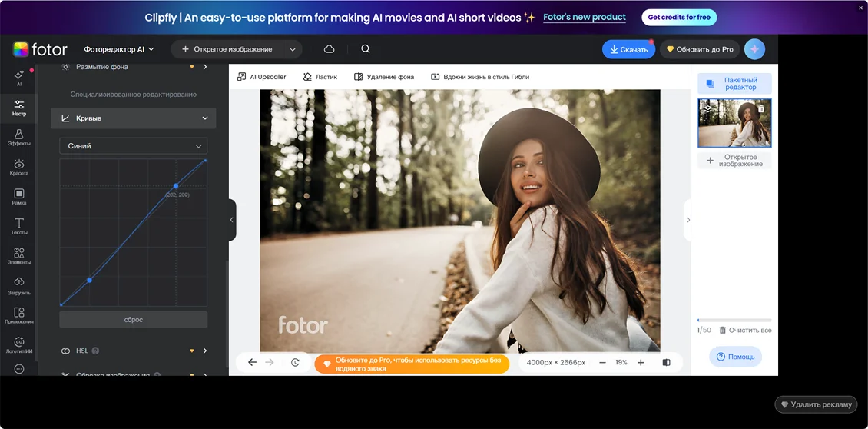Open Фоторедактор AI dropdown menu
868x429 pixels.
tap(118, 49)
